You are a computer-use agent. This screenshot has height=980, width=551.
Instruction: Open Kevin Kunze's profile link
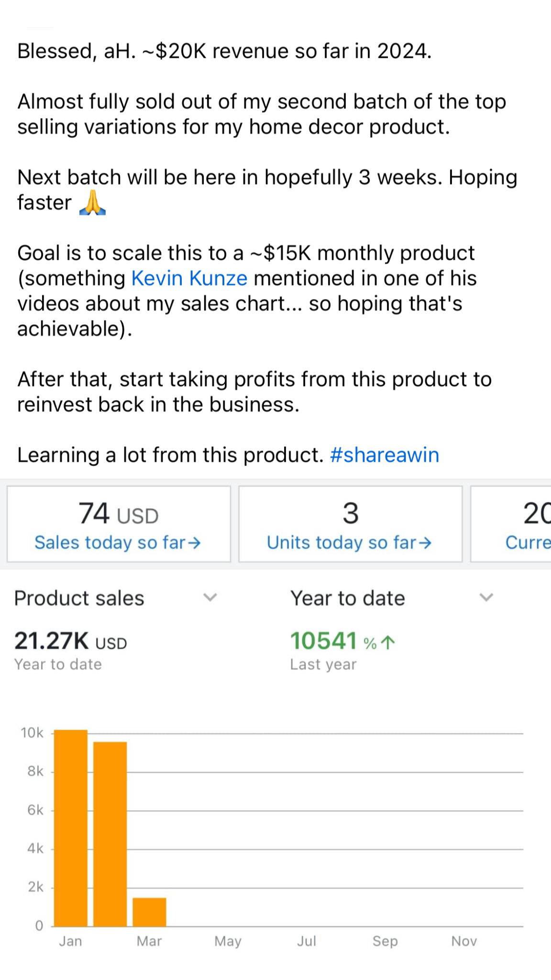pos(189,278)
